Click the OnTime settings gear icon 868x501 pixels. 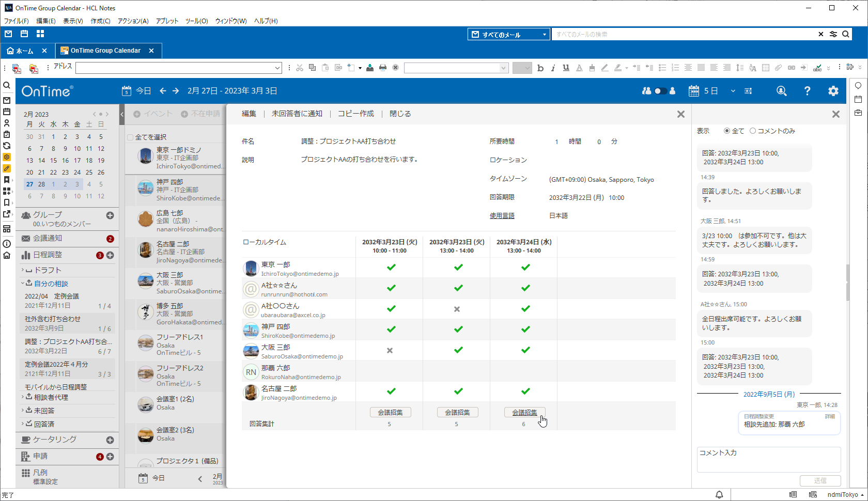click(833, 91)
